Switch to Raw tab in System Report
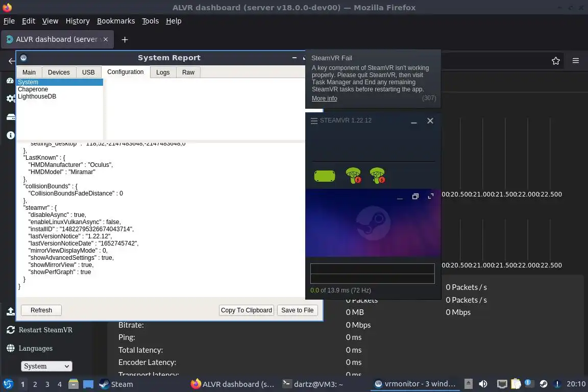This screenshot has height=392, width=588. (x=188, y=72)
